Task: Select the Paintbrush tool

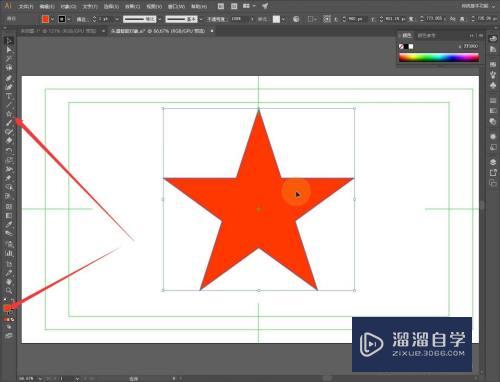Action: [9, 123]
